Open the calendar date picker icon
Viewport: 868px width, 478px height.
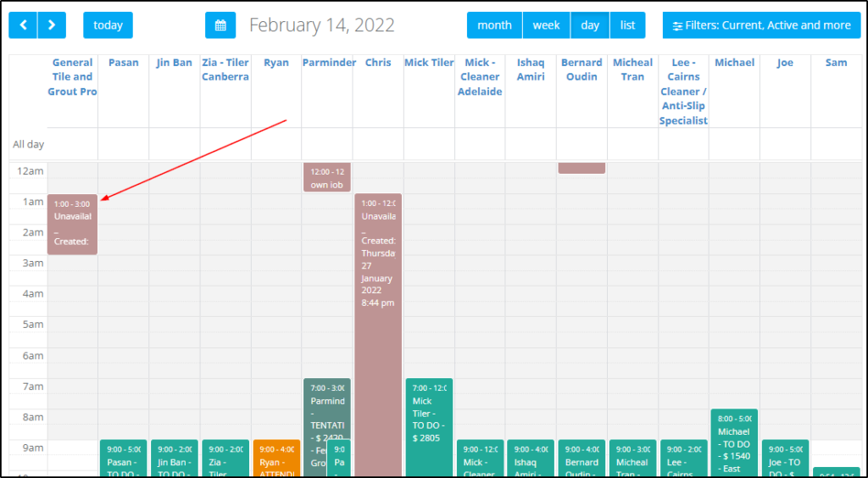220,25
